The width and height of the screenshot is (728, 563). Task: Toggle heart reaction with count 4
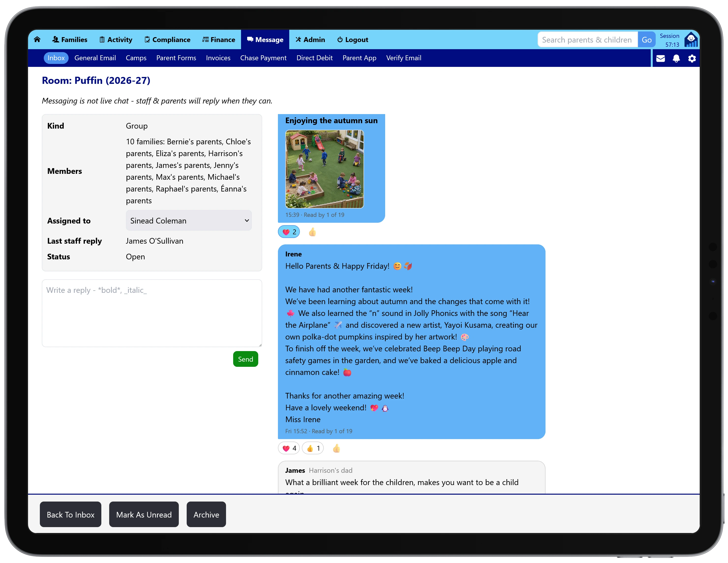(x=289, y=448)
